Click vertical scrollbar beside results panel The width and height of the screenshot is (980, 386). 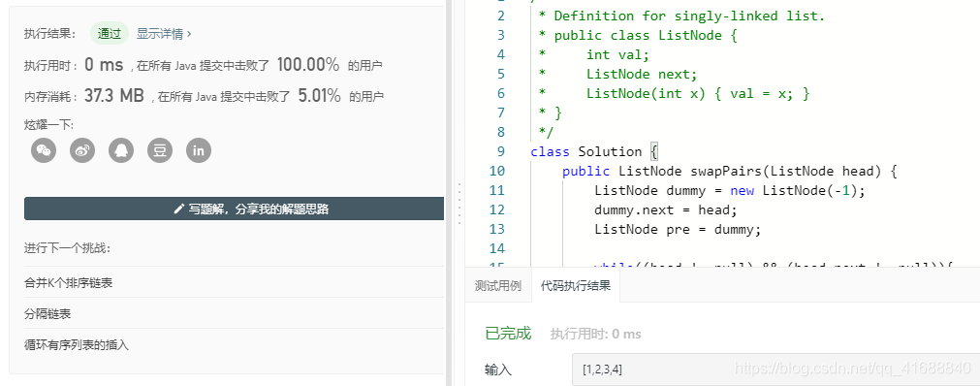(x=448, y=193)
